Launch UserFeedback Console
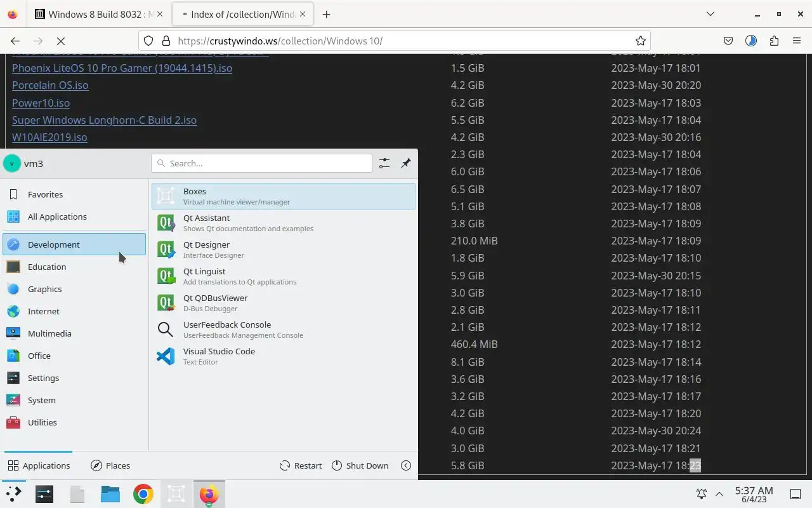The width and height of the screenshot is (812, 508). (x=283, y=330)
